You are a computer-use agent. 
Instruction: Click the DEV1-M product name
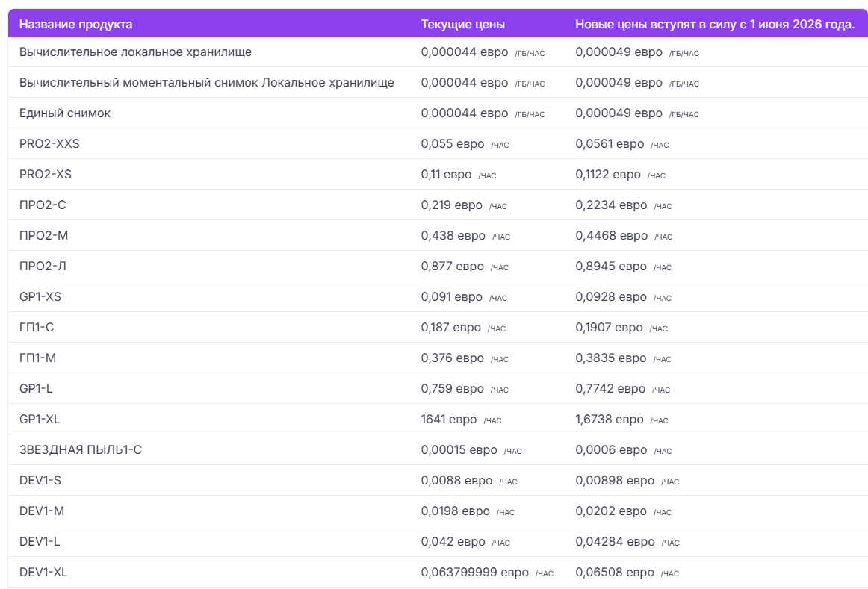[42, 511]
